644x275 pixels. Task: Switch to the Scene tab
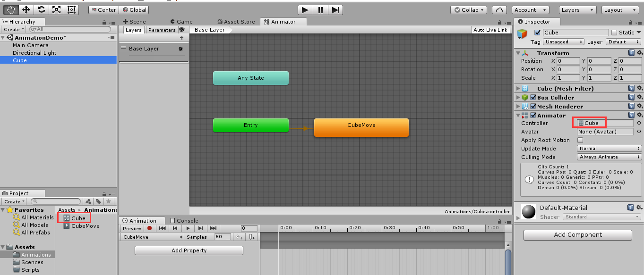pyautogui.click(x=134, y=21)
